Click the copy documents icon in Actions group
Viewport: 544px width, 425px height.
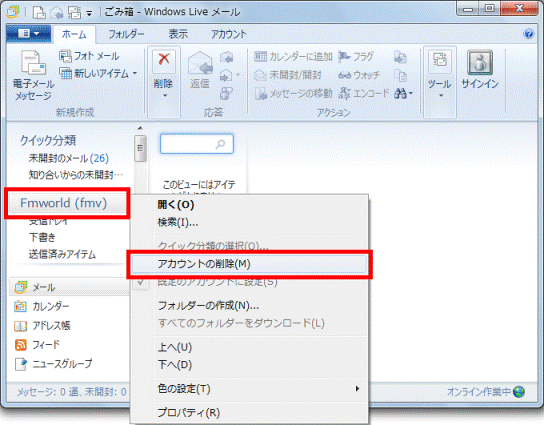click(x=400, y=75)
